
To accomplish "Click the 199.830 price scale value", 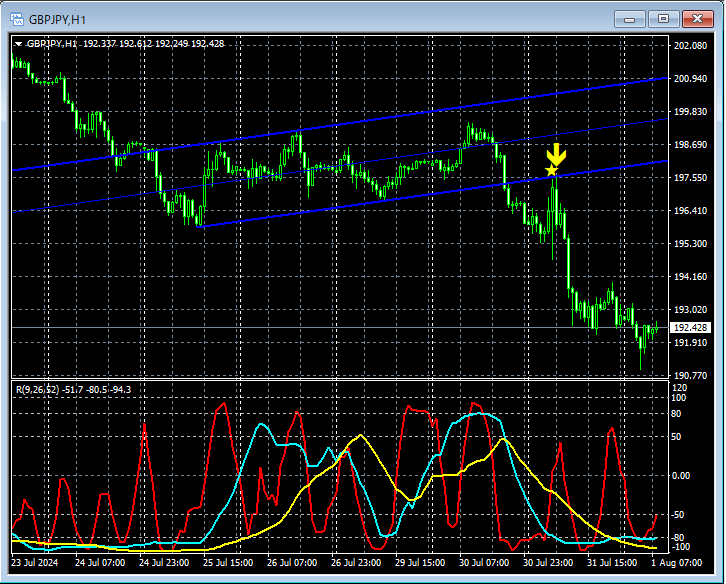I will (690, 112).
